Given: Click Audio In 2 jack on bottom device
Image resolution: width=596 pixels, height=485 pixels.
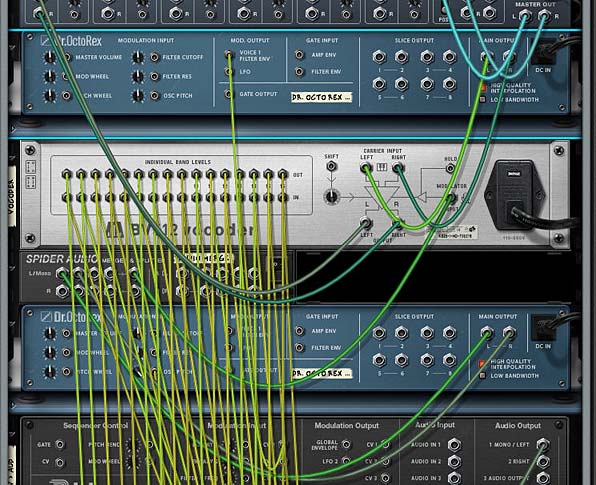Looking at the screenshot, I should coord(455,461).
